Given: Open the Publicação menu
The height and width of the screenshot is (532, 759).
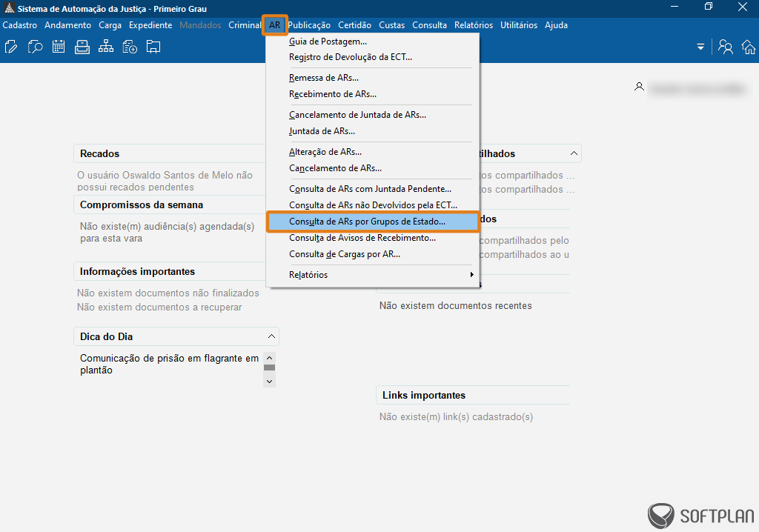Looking at the screenshot, I should click(x=309, y=25).
